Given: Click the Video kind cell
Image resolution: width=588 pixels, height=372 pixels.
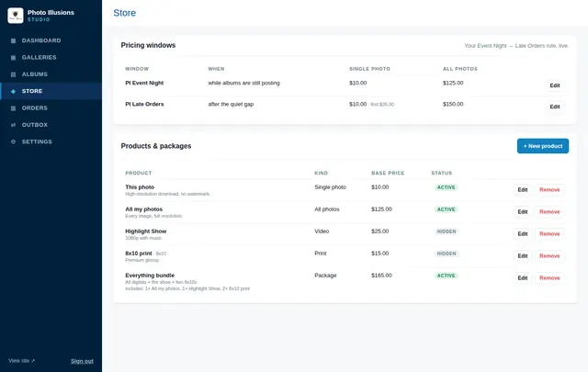Looking at the screenshot, I should [x=322, y=231].
